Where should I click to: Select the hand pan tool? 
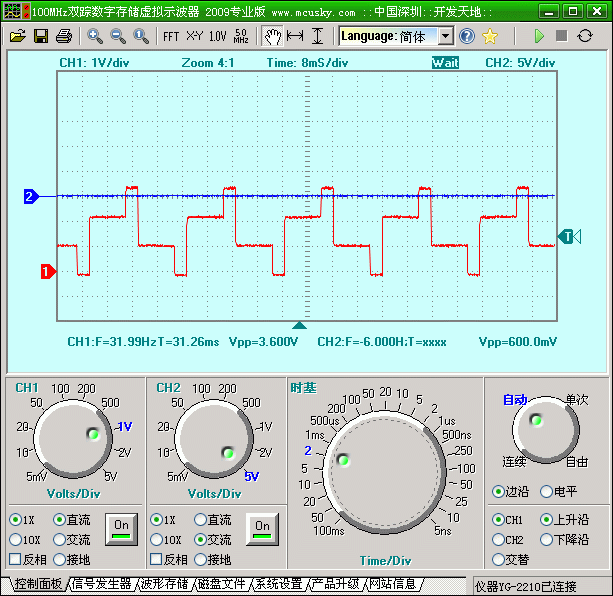coord(271,36)
